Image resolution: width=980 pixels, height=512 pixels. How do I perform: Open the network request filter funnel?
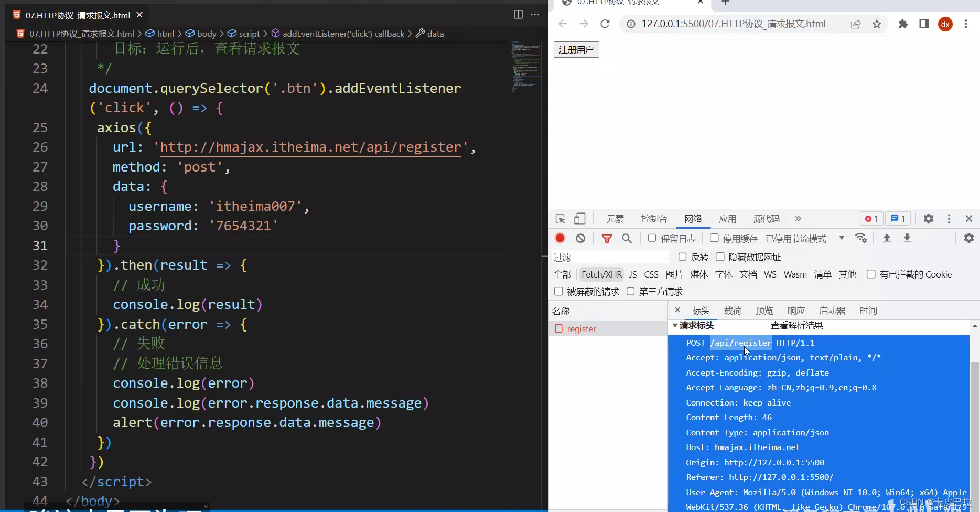[x=607, y=238]
